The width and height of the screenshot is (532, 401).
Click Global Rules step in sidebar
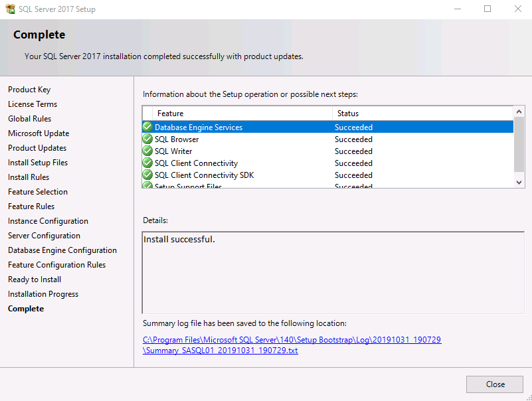[x=29, y=119]
